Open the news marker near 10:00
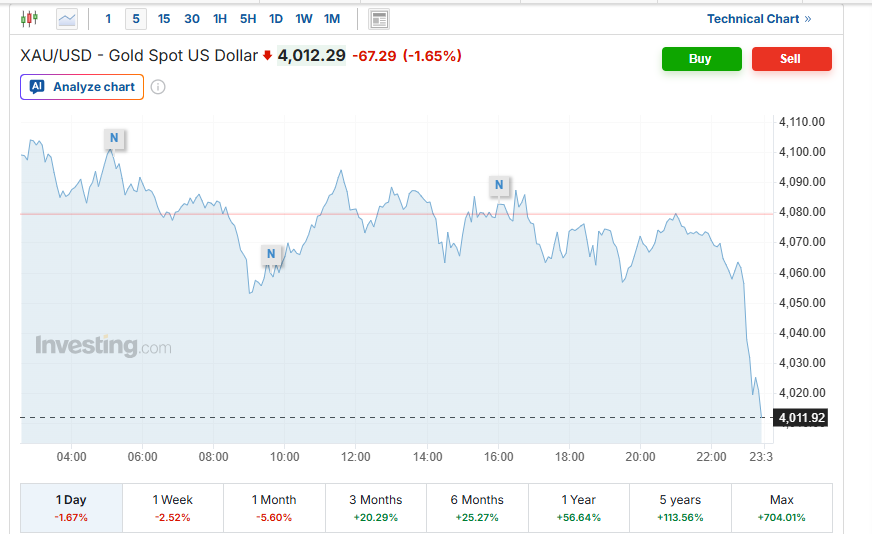 tap(271, 255)
